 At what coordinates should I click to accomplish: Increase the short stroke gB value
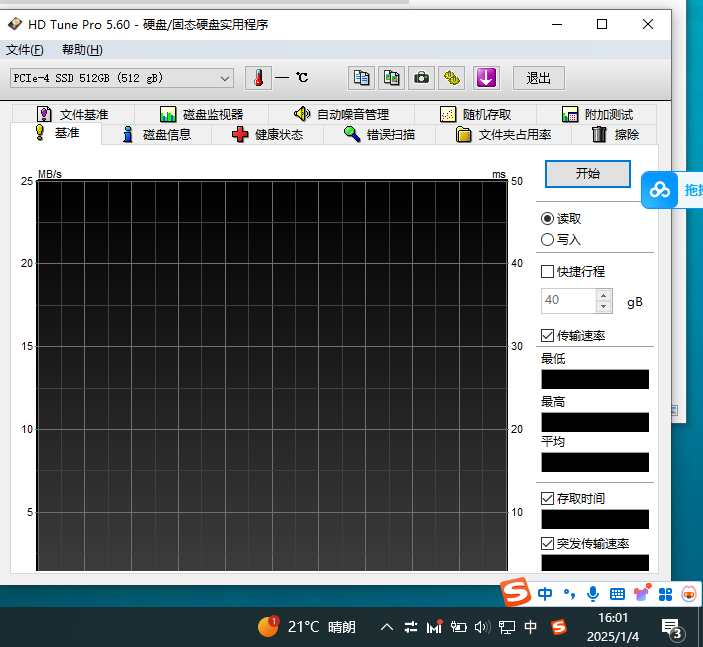click(603, 295)
